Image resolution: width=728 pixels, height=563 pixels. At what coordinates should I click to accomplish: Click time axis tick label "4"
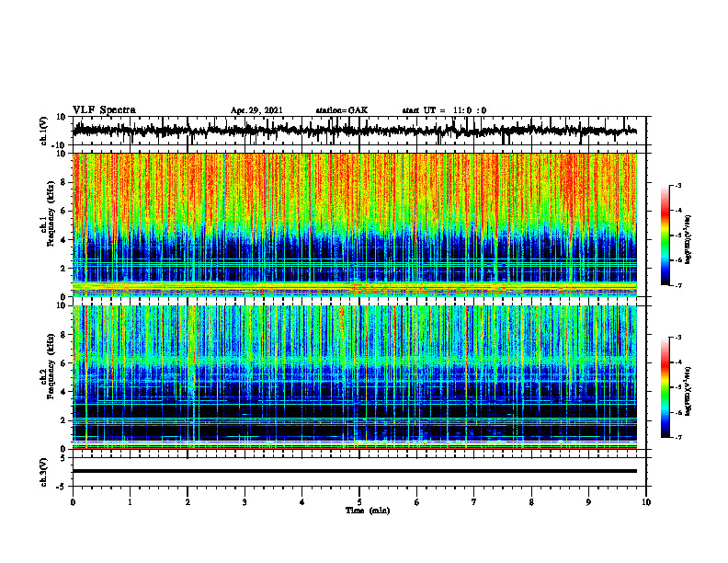[x=302, y=502]
